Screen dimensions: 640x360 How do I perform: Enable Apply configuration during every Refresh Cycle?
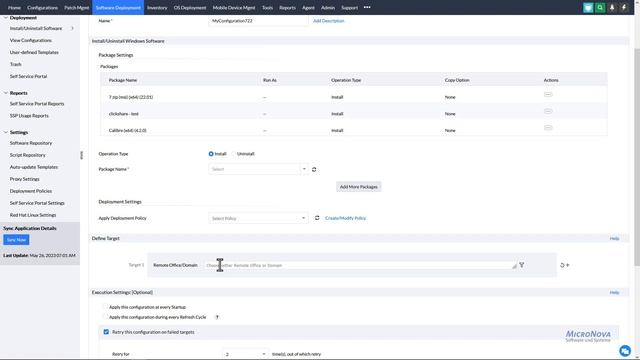(x=105, y=317)
